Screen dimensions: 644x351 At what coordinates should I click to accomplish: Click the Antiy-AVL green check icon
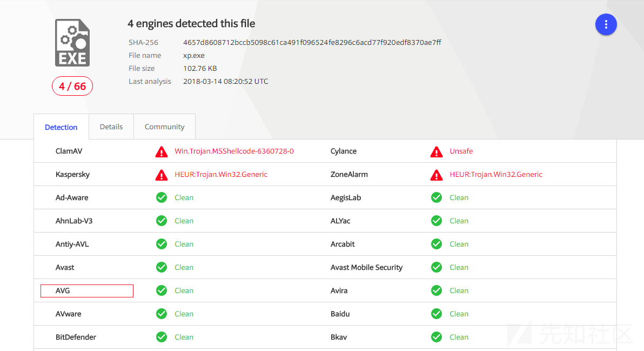tap(162, 244)
